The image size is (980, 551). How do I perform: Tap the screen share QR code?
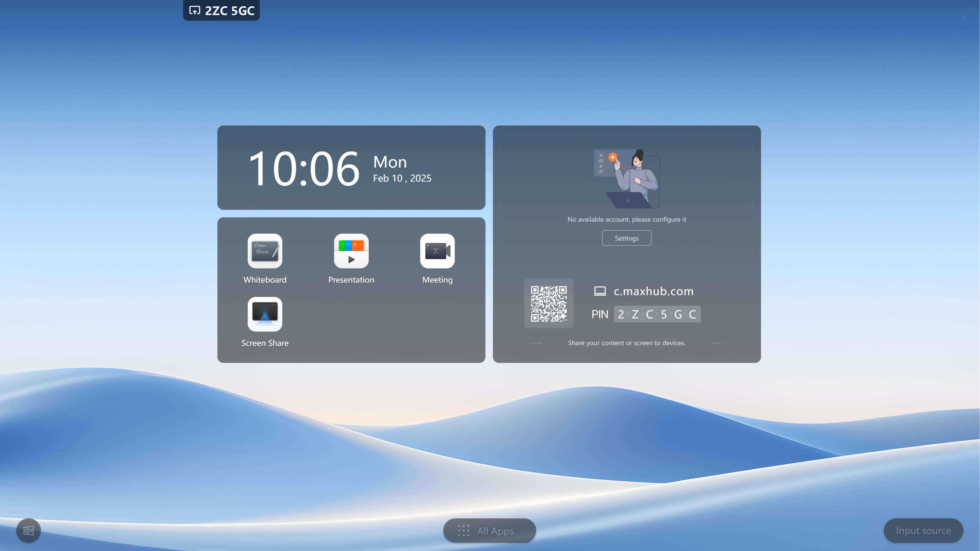pos(549,304)
